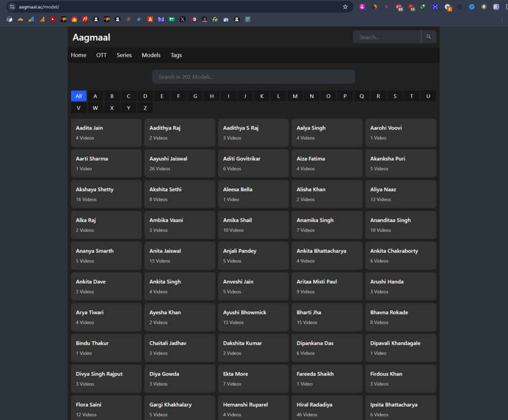This screenshot has width=508, height=420.
Task: Open the extension with orange badge 1
Action: pos(448,7)
